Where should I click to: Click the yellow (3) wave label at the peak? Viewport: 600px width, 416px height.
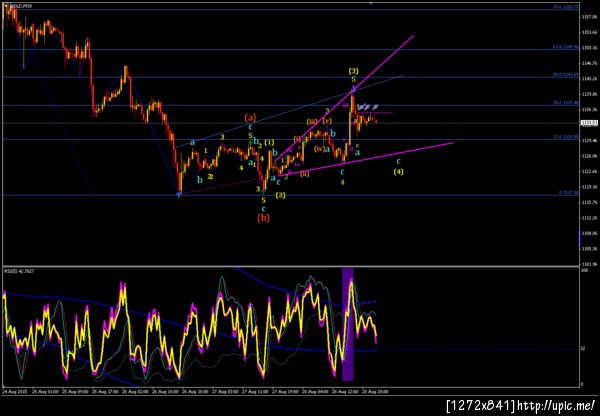(354, 71)
